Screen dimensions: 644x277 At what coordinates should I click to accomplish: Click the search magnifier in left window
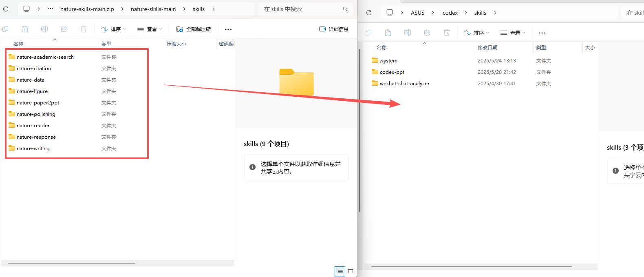[x=345, y=9]
